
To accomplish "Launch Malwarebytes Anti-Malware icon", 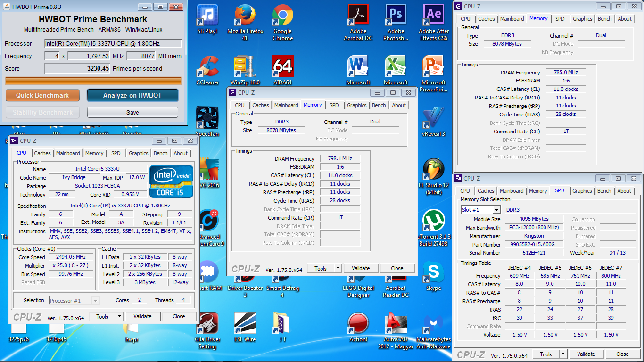I will coord(433,330).
